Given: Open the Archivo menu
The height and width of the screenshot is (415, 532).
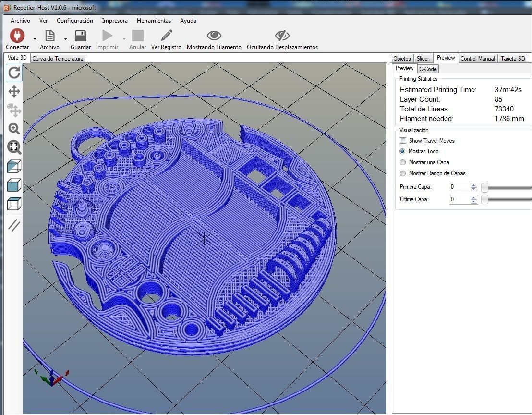Looking at the screenshot, I should (20, 20).
